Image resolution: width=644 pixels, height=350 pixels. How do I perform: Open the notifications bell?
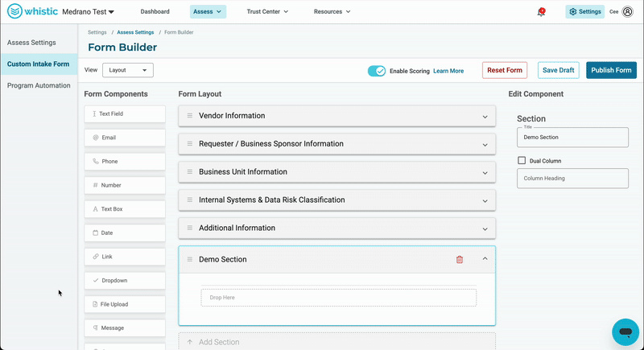tap(541, 12)
